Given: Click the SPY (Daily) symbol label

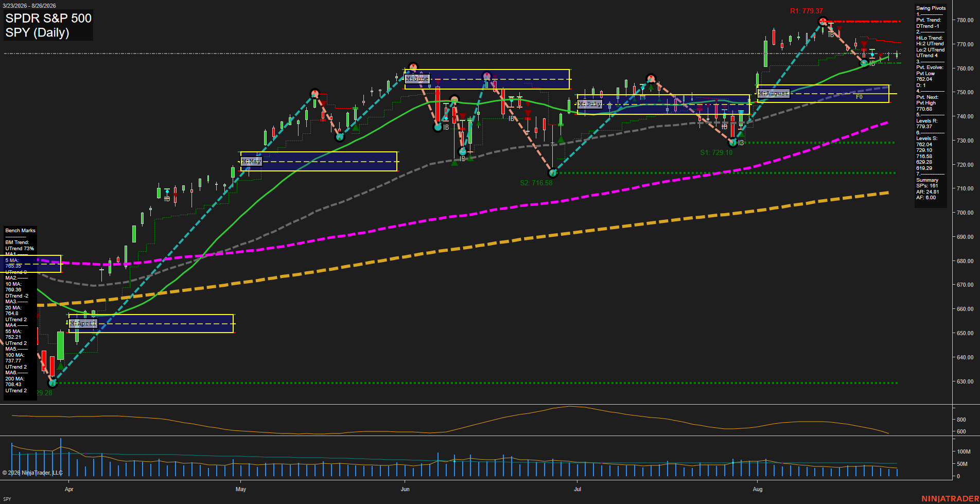Looking at the screenshot, I should point(37,32).
